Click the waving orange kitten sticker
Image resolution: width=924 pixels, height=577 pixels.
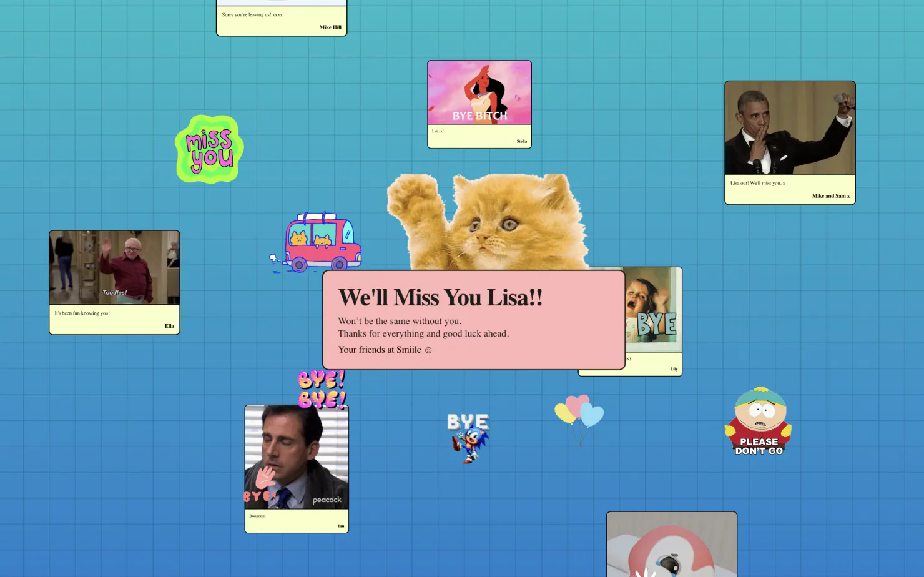488,222
